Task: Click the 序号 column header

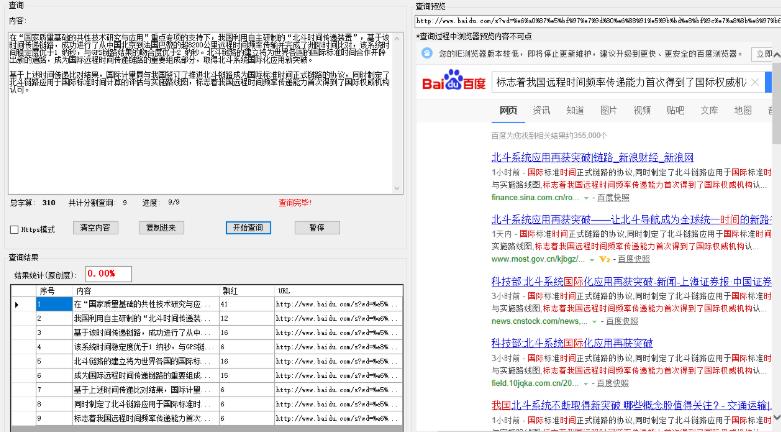Action: [x=54, y=290]
